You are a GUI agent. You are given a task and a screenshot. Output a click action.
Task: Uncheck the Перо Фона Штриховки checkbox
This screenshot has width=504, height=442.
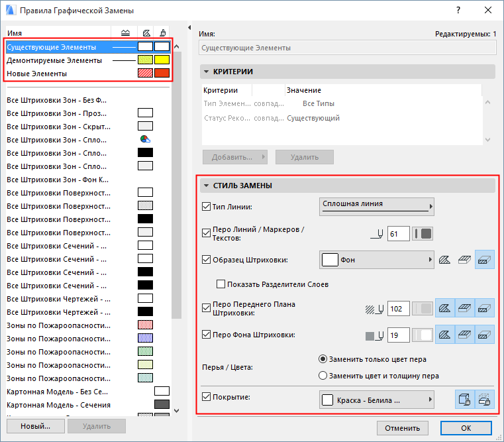pyautogui.click(x=206, y=334)
